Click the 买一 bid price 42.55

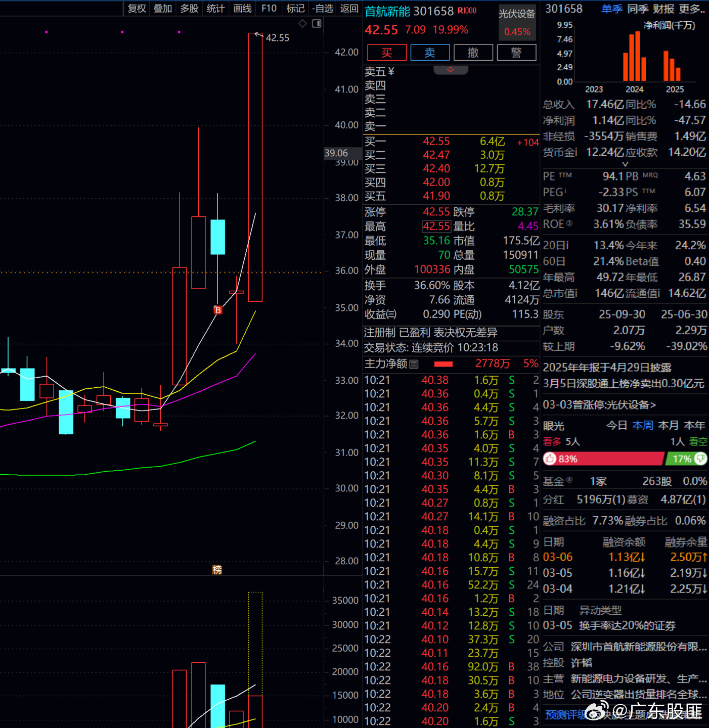click(x=436, y=141)
